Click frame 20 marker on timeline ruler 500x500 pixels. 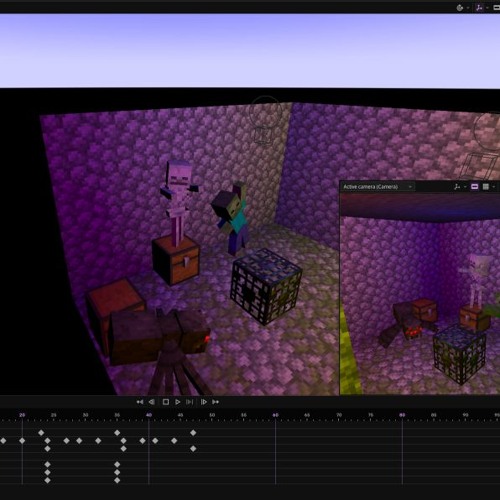[x=22, y=415]
